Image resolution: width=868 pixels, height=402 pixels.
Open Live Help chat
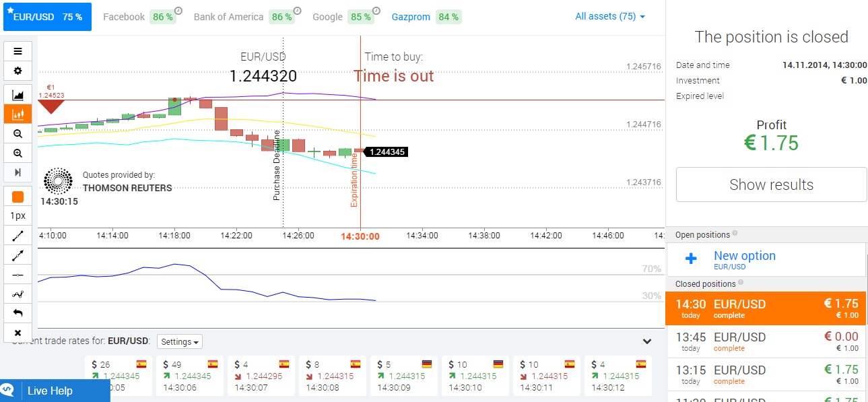tap(55, 391)
